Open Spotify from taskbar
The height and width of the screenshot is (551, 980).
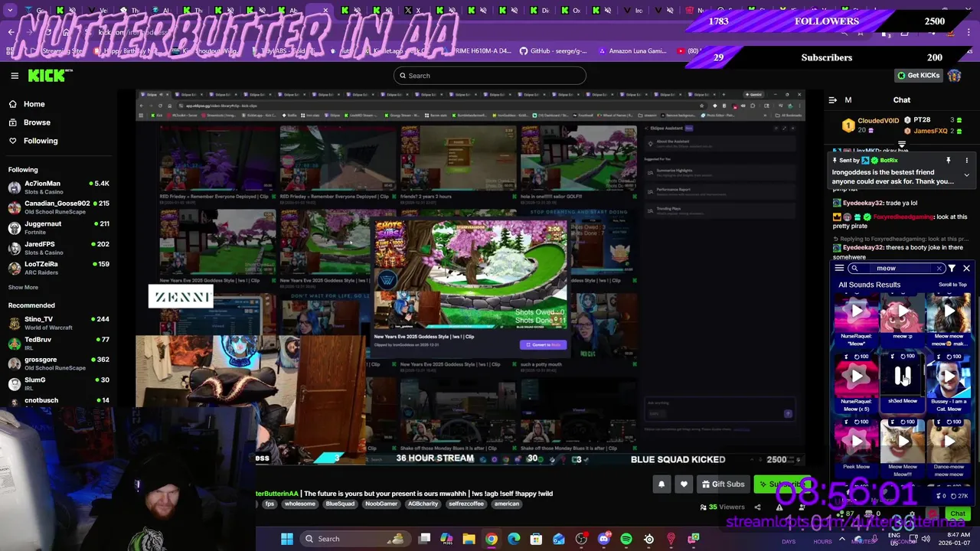626,539
